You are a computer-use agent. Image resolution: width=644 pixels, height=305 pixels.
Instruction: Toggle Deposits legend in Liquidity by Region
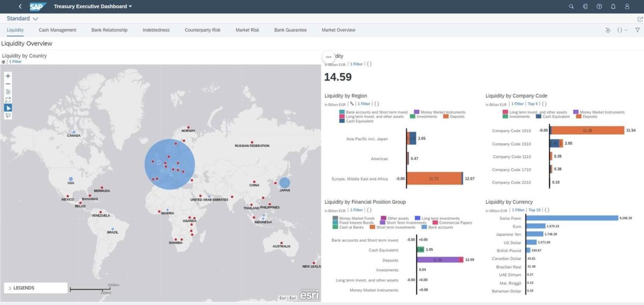pos(456,116)
